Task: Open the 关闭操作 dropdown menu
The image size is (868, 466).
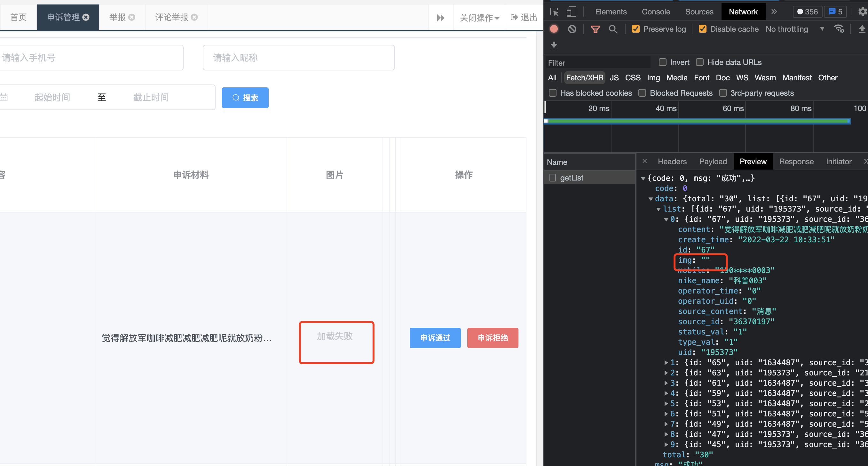Action: click(479, 18)
